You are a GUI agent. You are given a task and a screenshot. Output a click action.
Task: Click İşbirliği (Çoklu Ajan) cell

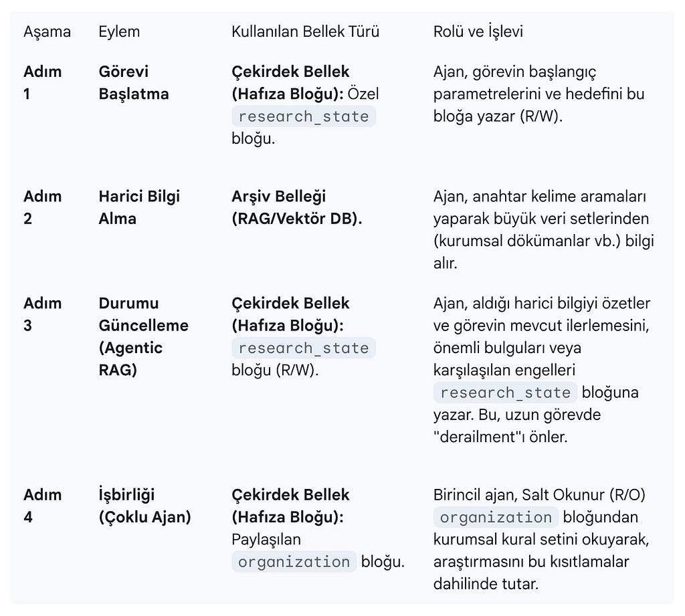coord(144,506)
